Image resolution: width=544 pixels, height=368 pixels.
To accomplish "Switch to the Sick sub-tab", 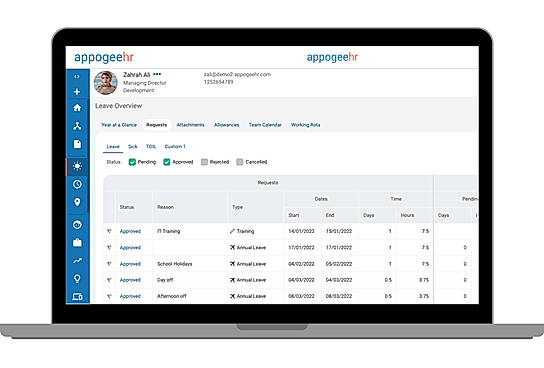I will tap(133, 147).
